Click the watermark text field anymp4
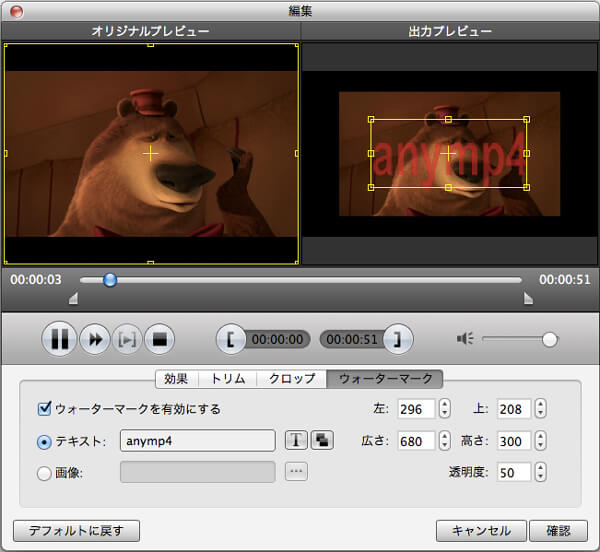Viewport: 600px width, 552px height. tap(198, 441)
